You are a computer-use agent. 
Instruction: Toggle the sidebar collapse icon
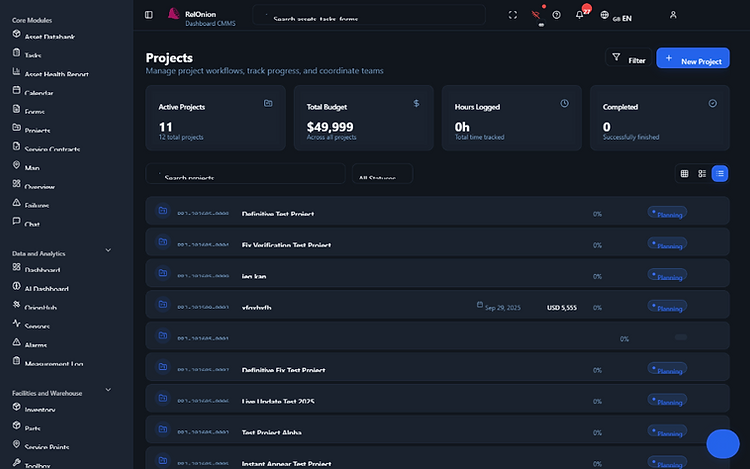[149, 15]
